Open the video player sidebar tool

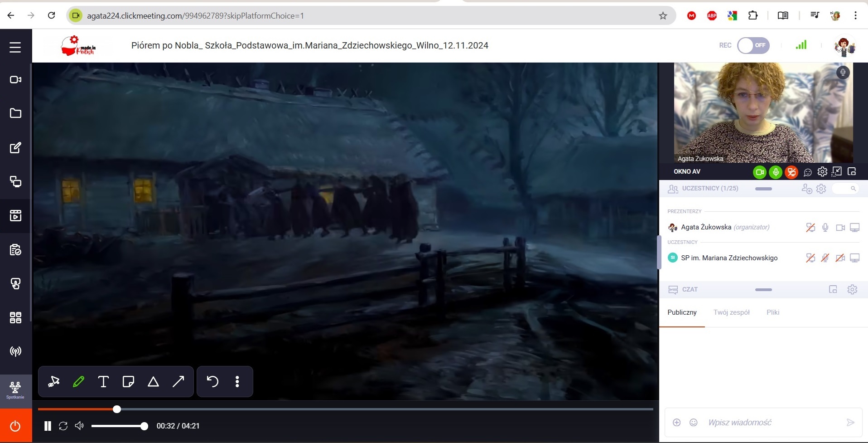15,216
